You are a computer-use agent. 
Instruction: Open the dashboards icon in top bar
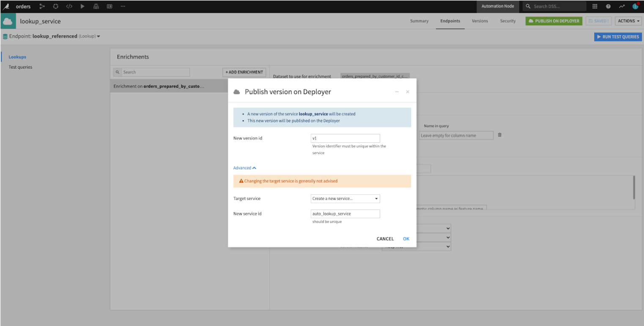(x=110, y=6)
